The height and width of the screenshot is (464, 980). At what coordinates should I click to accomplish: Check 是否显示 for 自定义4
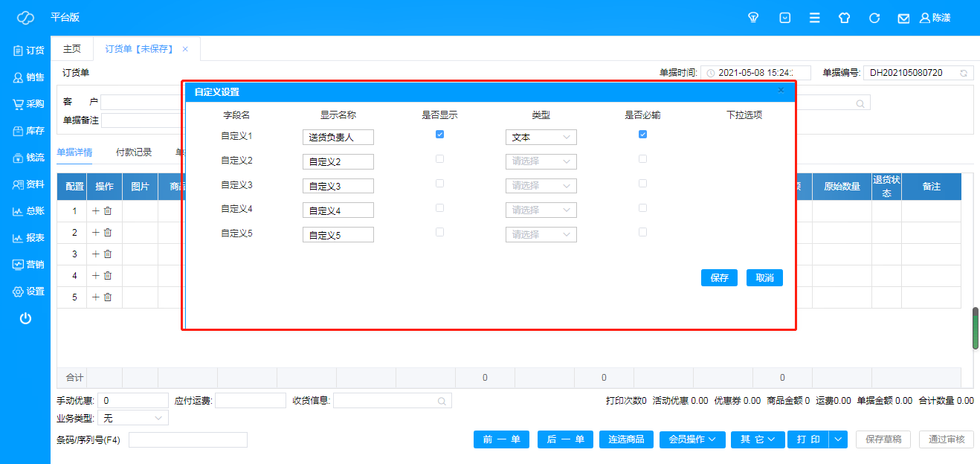tap(439, 208)
